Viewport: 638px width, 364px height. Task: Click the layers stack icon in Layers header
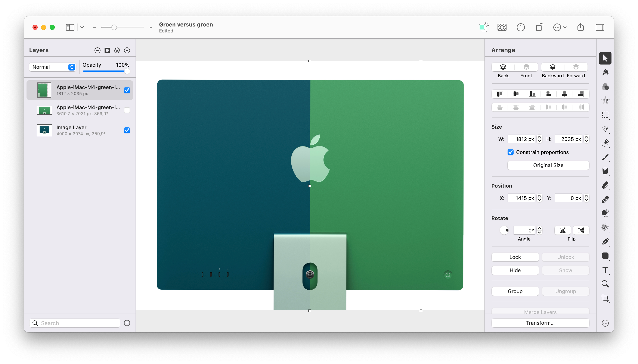click(x=117, y=50)
